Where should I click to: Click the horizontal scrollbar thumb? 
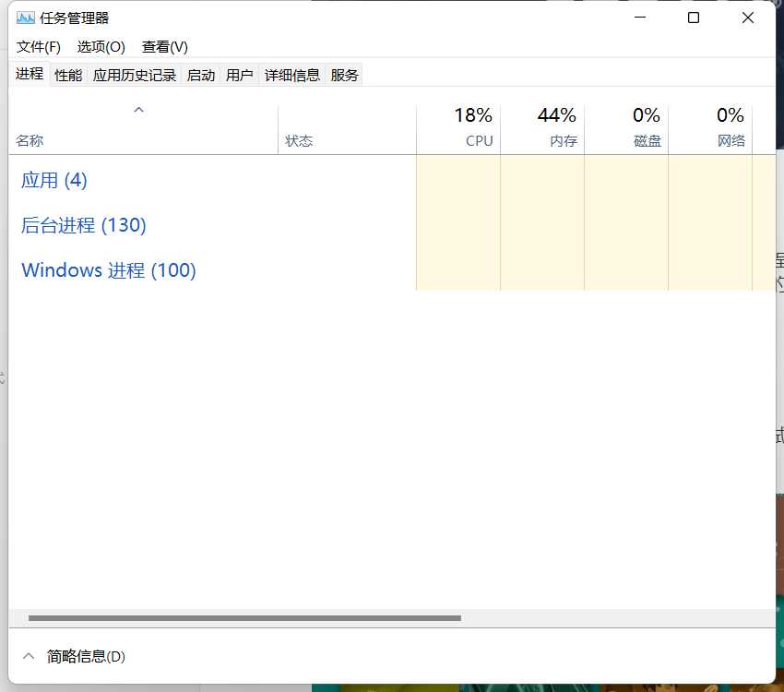coord(244,618)
